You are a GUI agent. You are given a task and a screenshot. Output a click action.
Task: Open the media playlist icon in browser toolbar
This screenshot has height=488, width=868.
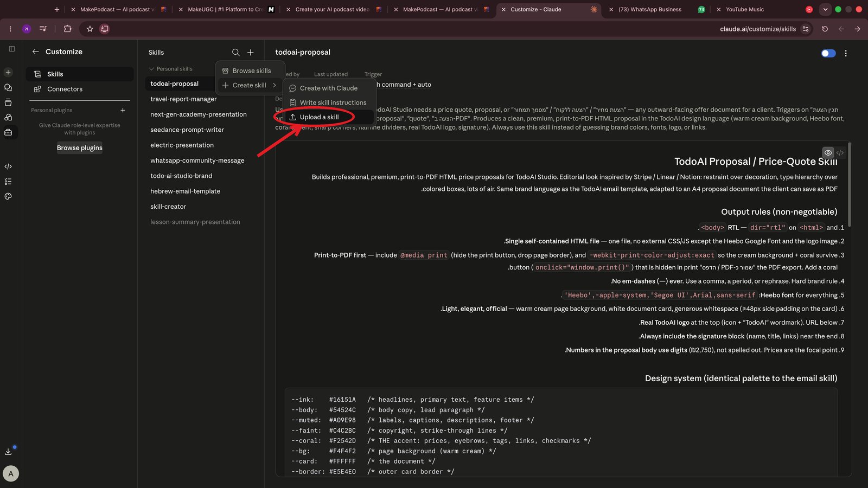click(43, 29)
